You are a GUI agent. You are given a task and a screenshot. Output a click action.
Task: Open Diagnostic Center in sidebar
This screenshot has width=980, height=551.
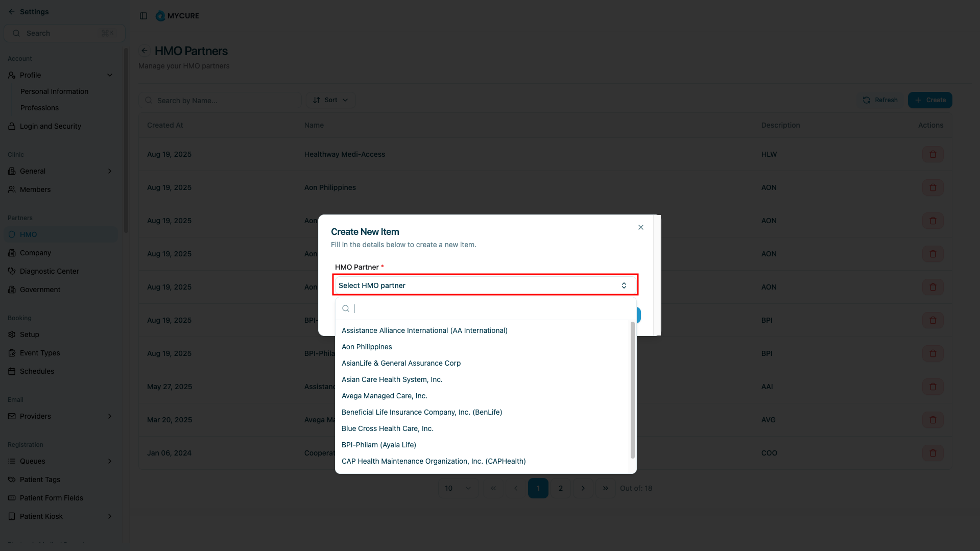[49, 271]
